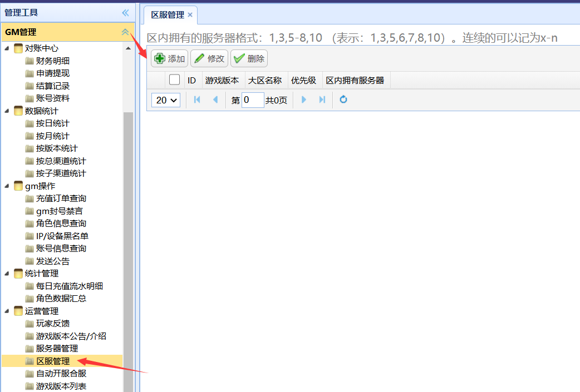Jump to last page in pager
This screenshot has height=392, width=580.
(322, 100)
